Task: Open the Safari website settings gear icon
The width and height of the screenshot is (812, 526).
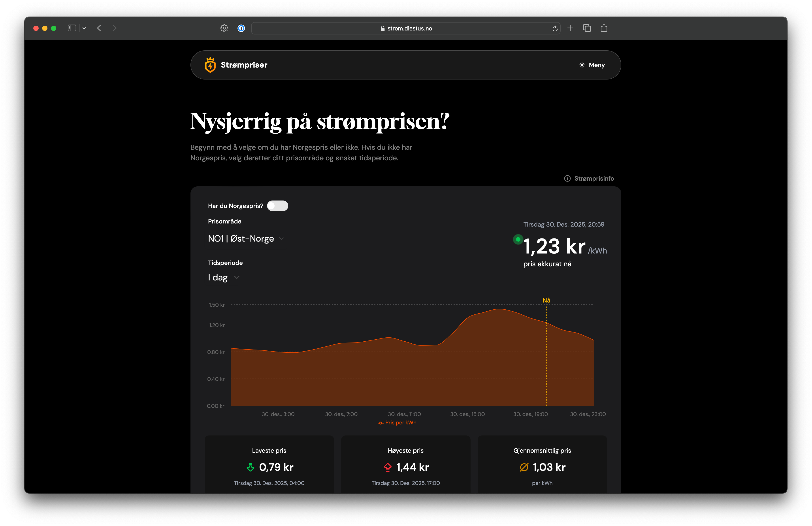Action: [224, 28]
